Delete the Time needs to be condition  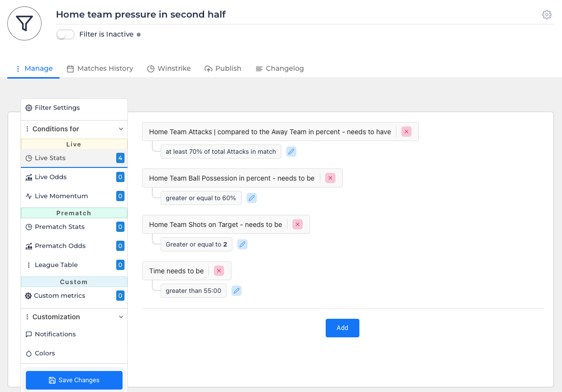tap(219, 271)
